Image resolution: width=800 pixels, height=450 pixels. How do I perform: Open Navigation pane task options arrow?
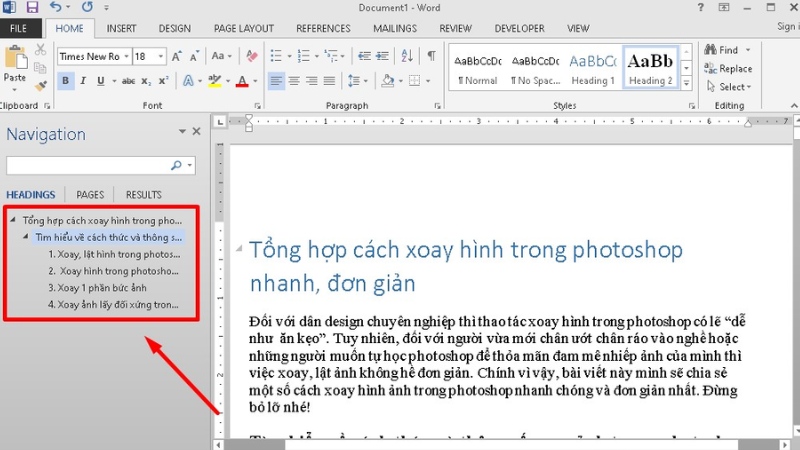(182, 132)
